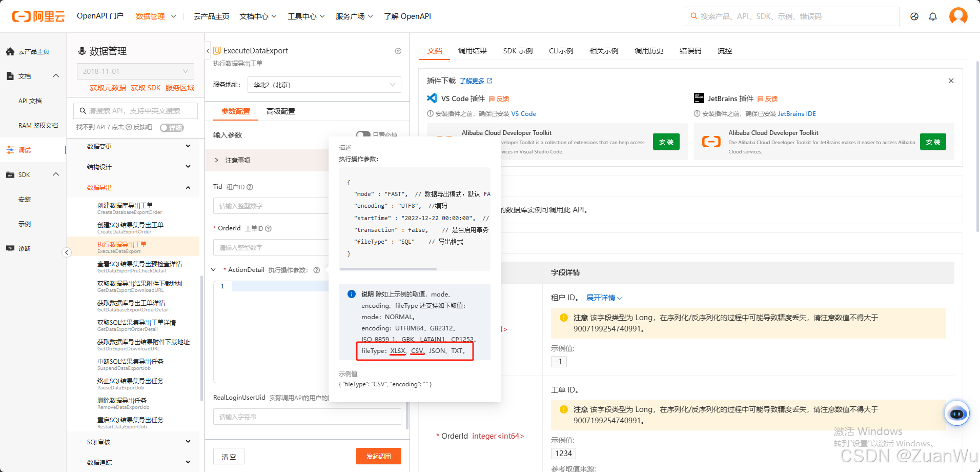
Task: Click the feedback icon beside ExecuteDataExport title
Action: (x=398, y=51)
